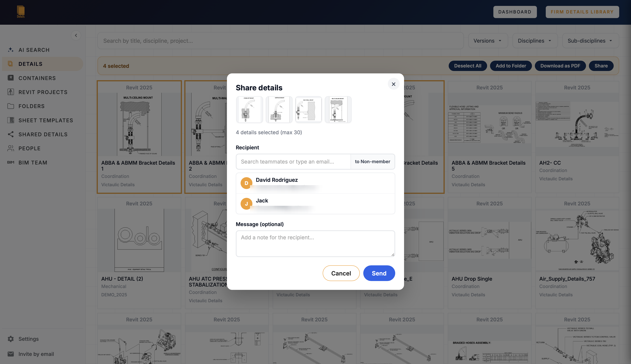Viewport: 631px width, 364px height.
Task: Click the BIM Team icon
Action: (11, 162)
